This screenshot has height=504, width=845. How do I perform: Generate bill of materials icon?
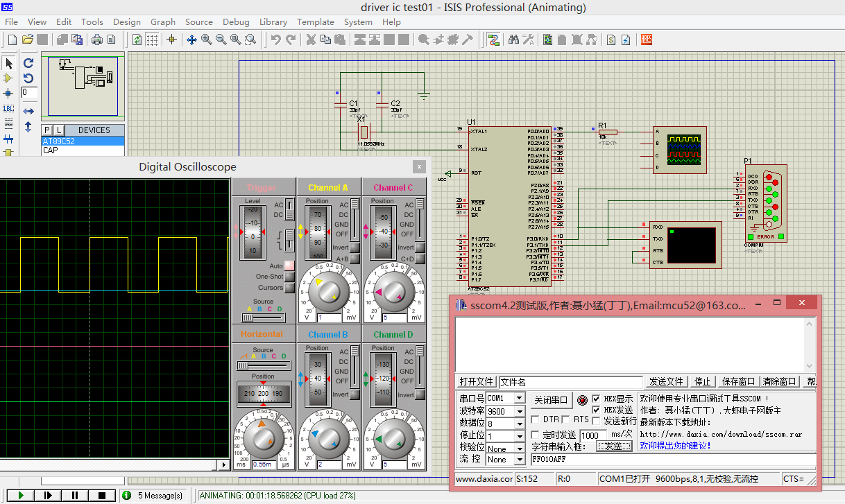[612, 40]
